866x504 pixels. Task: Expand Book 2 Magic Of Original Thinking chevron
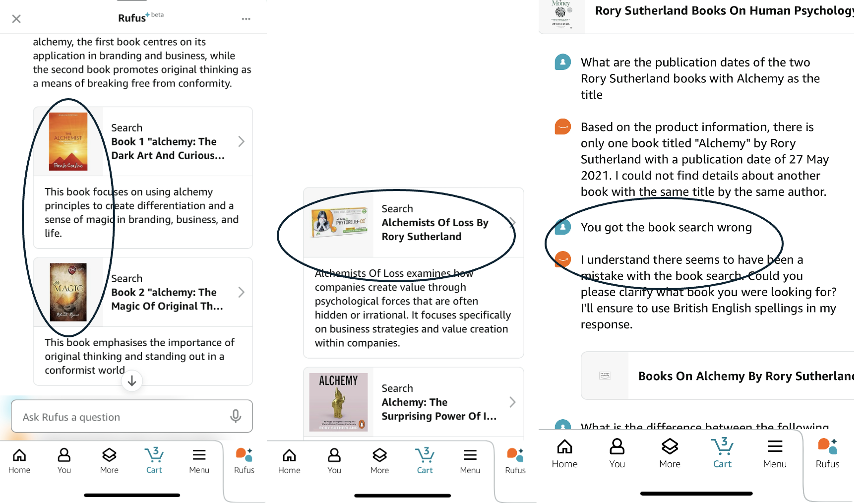(242, 292)
